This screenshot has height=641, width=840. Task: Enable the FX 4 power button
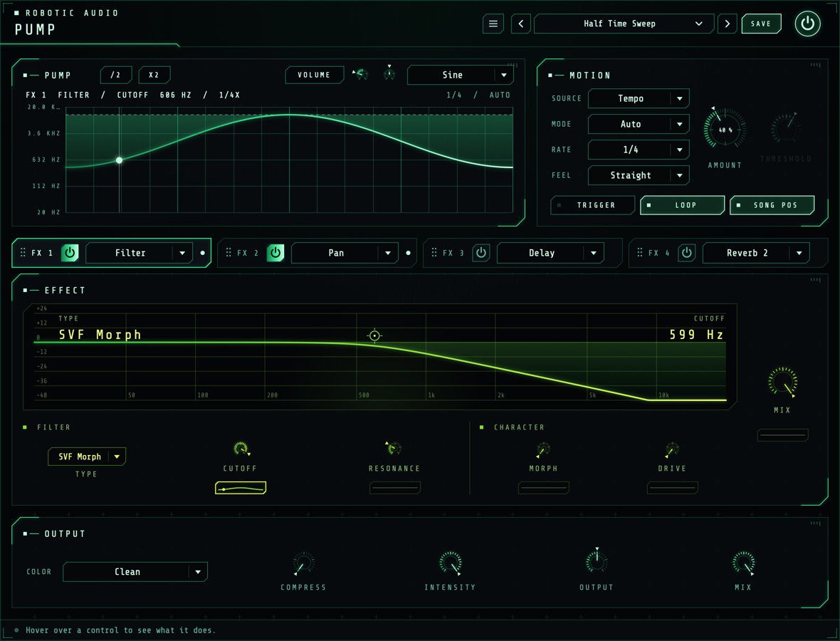point(687,252)
